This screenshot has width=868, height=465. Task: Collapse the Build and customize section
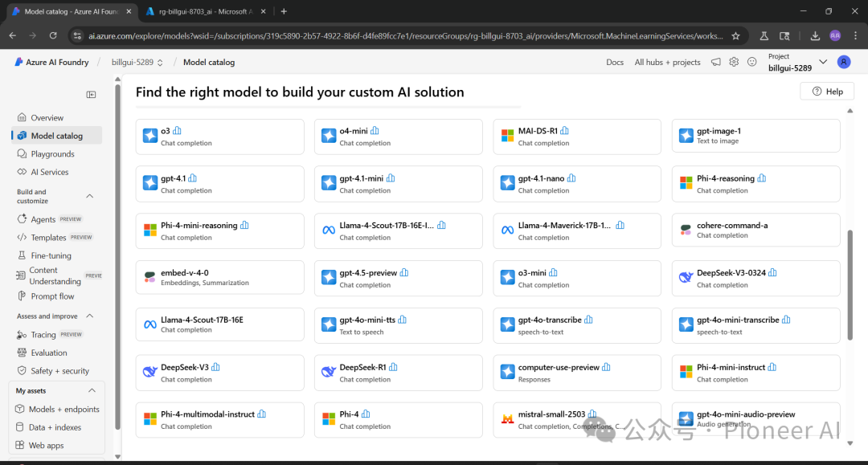pos(90,196)
